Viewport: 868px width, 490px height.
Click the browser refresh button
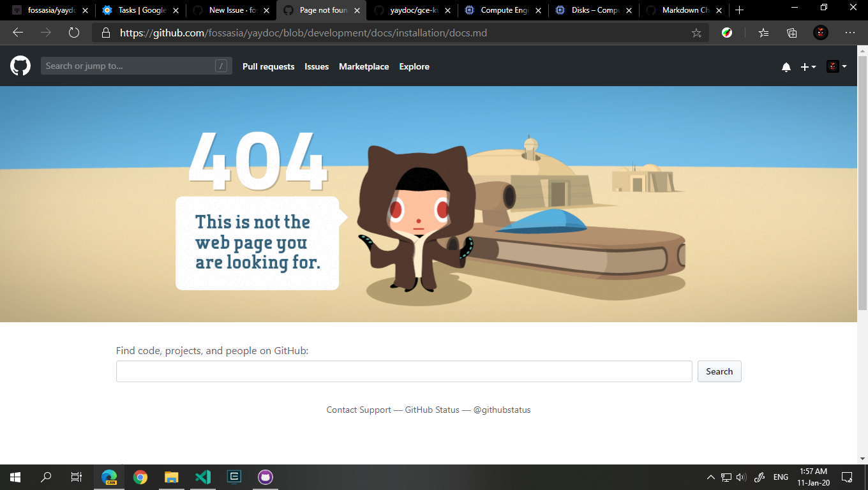(74, 33)
